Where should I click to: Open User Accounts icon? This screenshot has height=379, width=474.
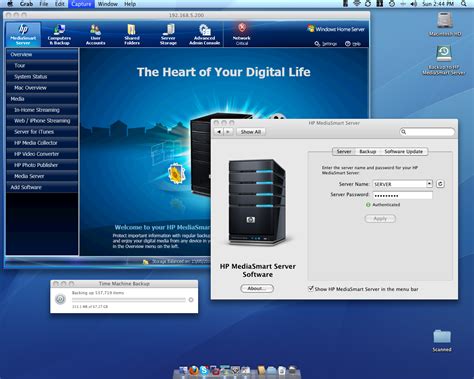click(96, 34)
